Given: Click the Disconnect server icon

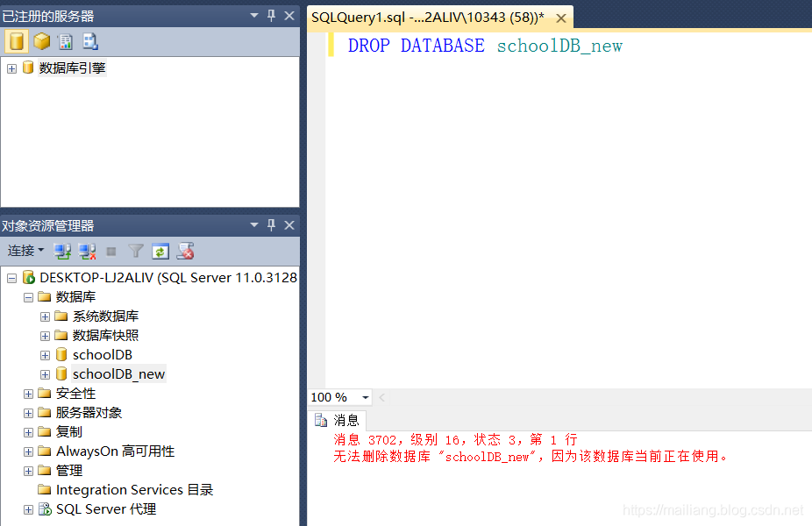Looking at the screenshot, I should pyautogui.click(x=87, y=252).
